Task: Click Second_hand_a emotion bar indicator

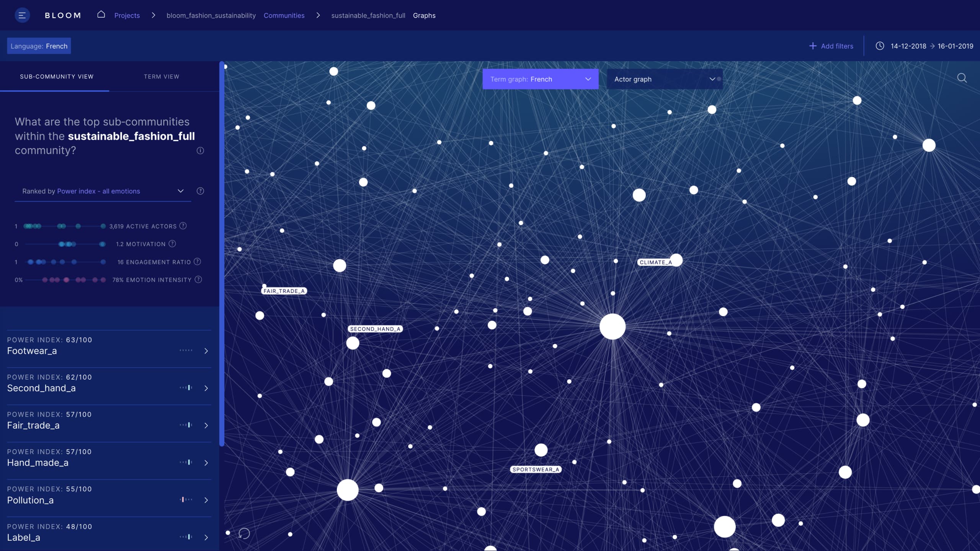Action: tap(186, 388)
